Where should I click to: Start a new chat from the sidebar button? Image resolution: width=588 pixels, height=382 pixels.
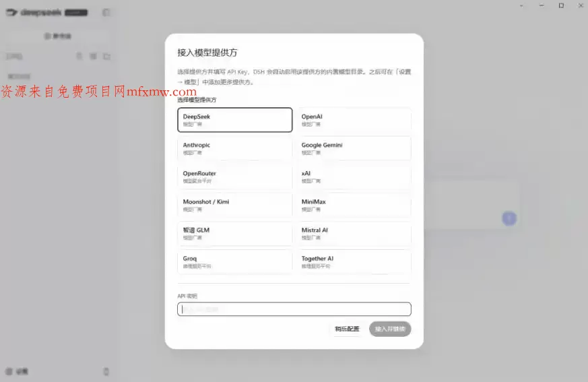point(58,36)
